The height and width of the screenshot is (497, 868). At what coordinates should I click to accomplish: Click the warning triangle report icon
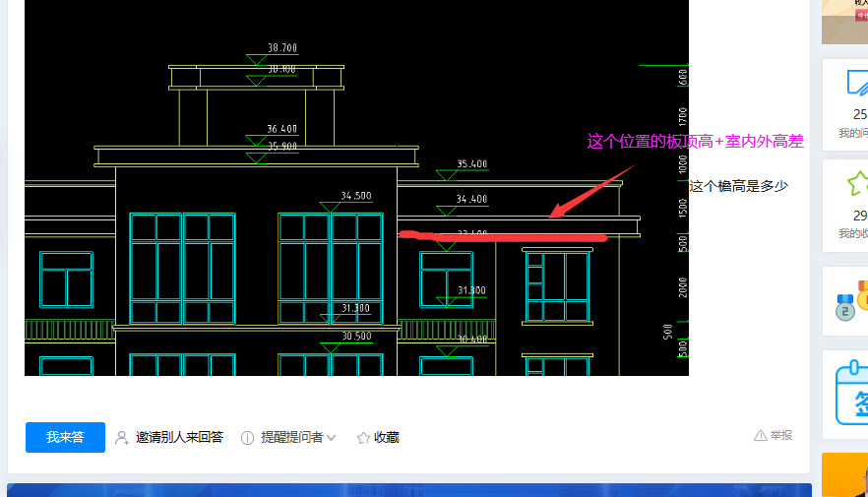click(761, 436)
